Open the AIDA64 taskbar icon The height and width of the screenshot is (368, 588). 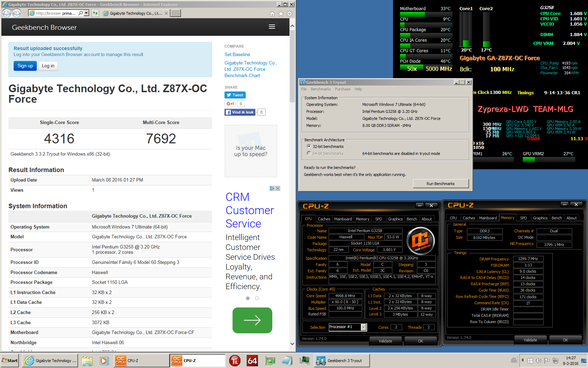(252, 361)
